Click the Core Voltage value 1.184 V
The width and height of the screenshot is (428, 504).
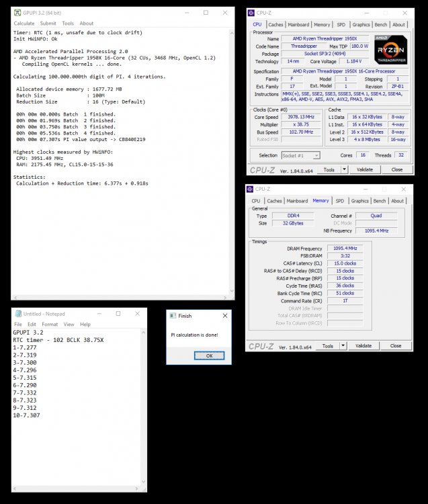point(354,61)
